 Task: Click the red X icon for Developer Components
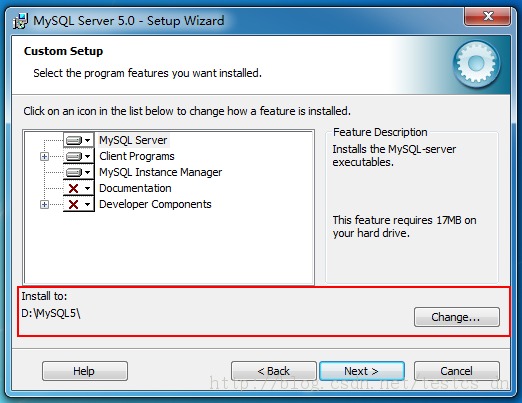pos(73,204)
